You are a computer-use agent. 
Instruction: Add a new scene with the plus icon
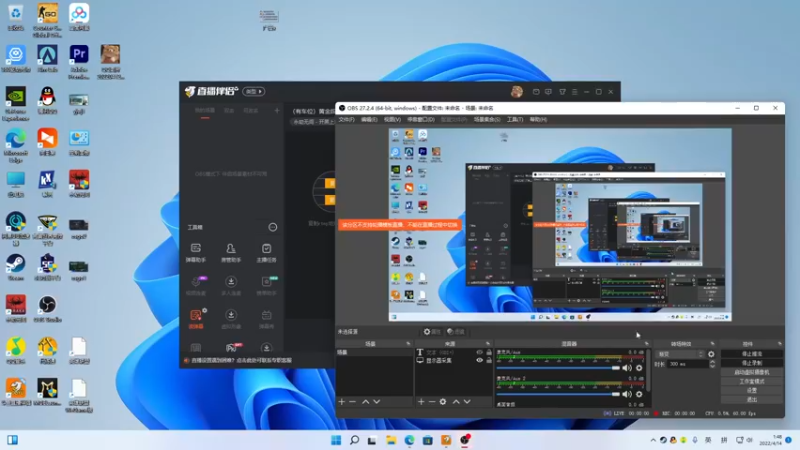342,402
